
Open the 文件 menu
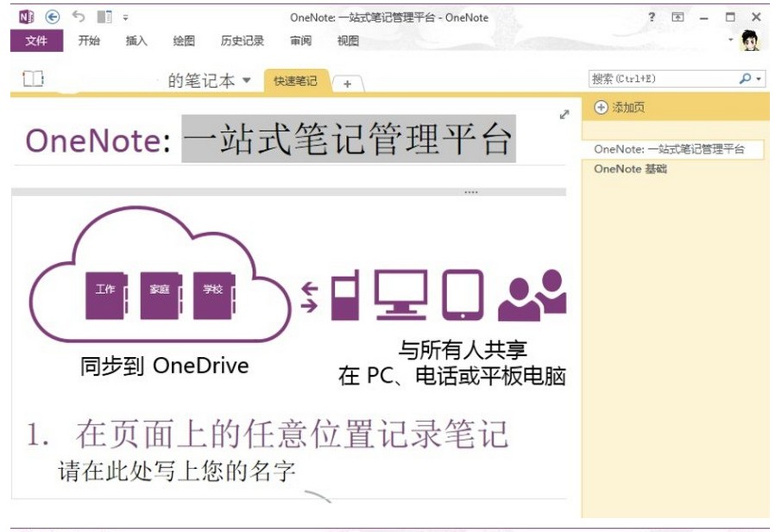(x=36, y=41)
